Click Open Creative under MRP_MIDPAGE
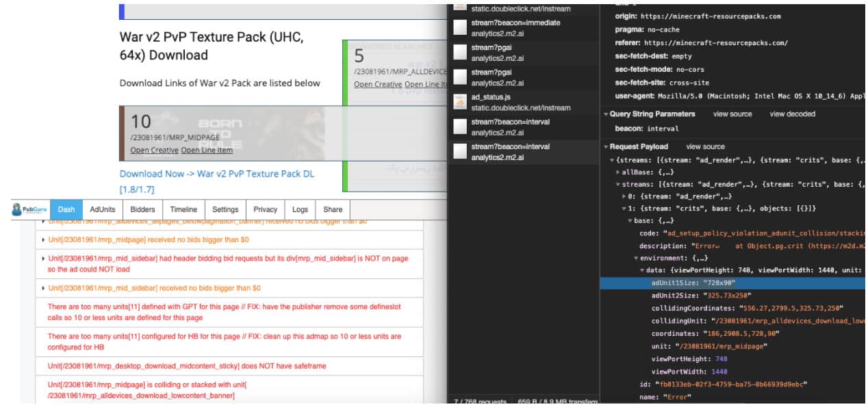 (x=154, y=150)
